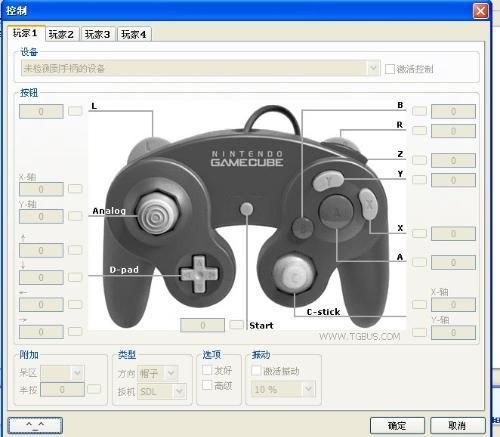The image size is (500, 437).
Task: Click the bind button beside Analog Y-轴
Action: pyautogui.click(x=75, y=216)
